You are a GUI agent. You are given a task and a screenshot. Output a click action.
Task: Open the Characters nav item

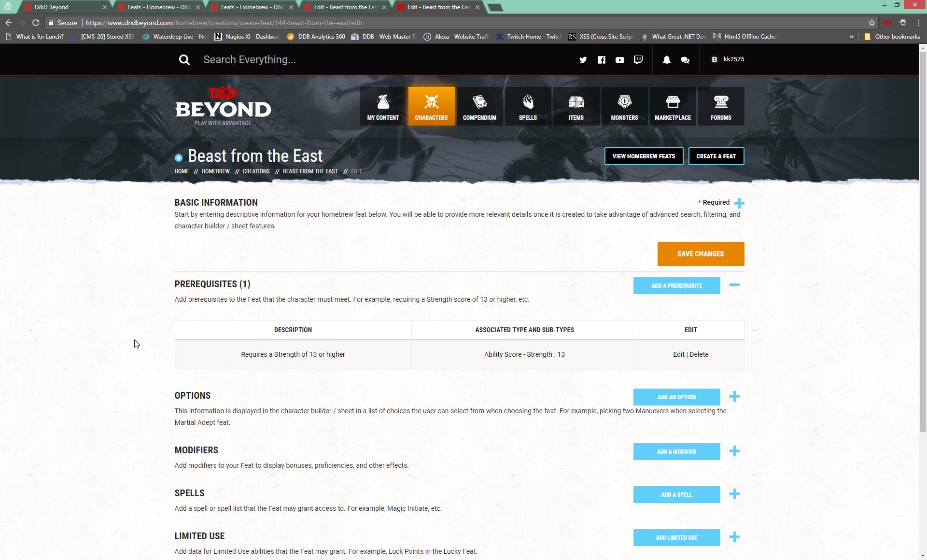(431, 106)
